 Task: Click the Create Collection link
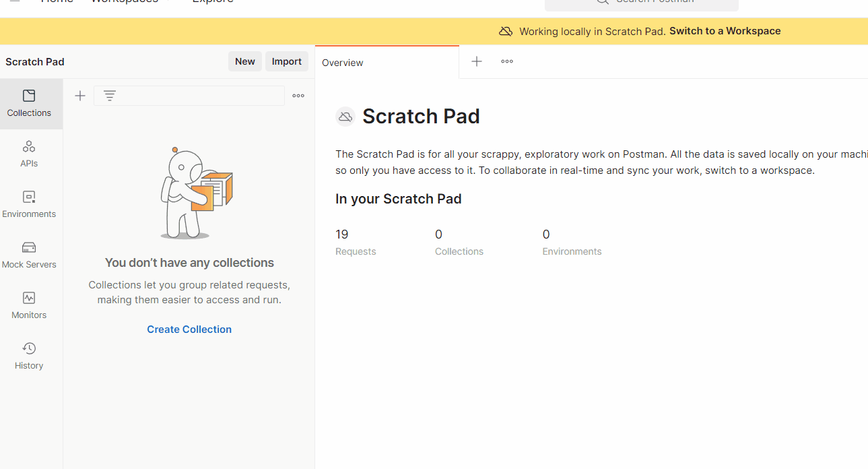point(189,330)
